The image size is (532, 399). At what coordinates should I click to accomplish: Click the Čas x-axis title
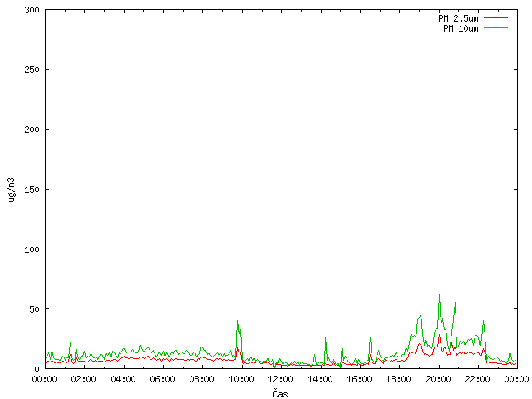(x=280, y=393)
